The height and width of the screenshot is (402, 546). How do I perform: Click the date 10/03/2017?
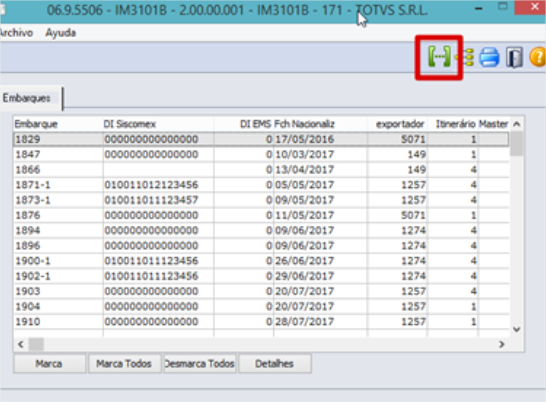click(x=305, y=154)
